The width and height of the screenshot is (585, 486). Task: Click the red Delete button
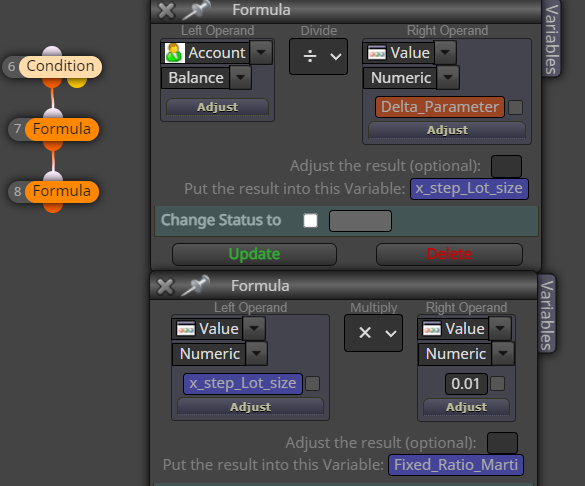(449, 254)
